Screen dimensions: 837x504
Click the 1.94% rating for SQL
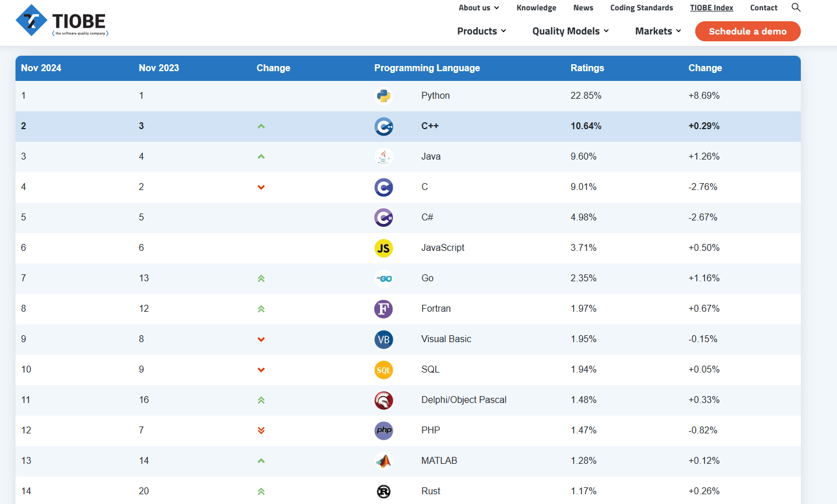pyautogui.click(x=583, y=370)
